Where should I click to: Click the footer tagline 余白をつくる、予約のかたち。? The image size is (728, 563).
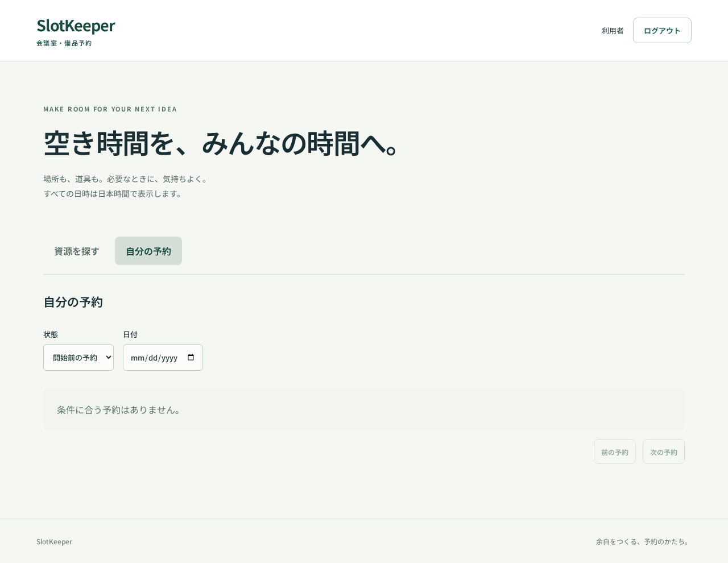tap(644, 541)
